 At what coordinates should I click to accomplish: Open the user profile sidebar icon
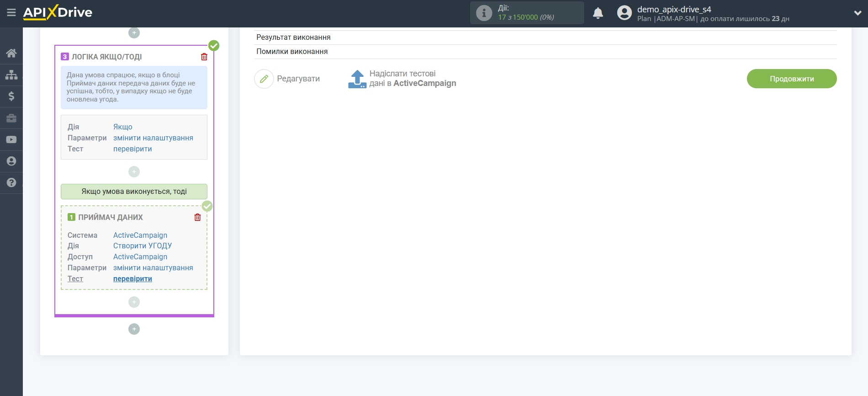coord(11,161)
